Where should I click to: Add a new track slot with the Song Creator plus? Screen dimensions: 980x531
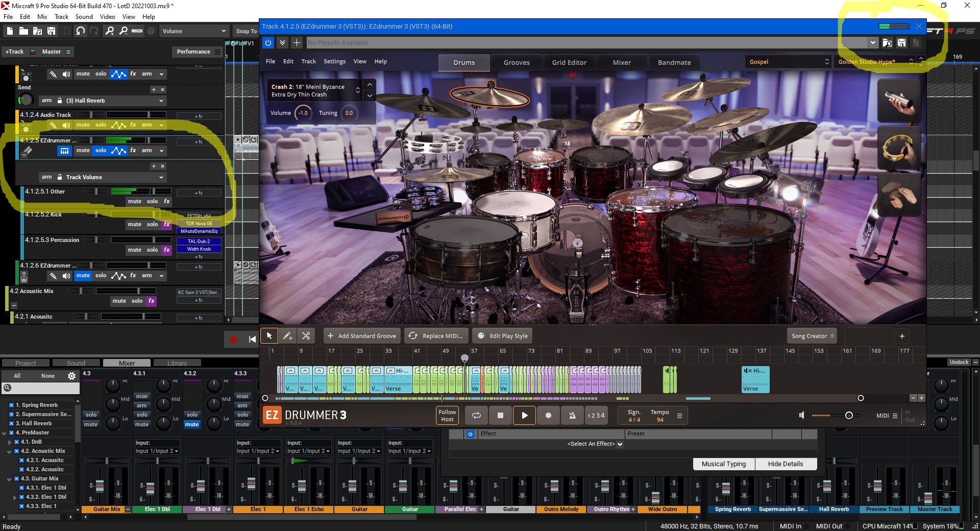902,336
